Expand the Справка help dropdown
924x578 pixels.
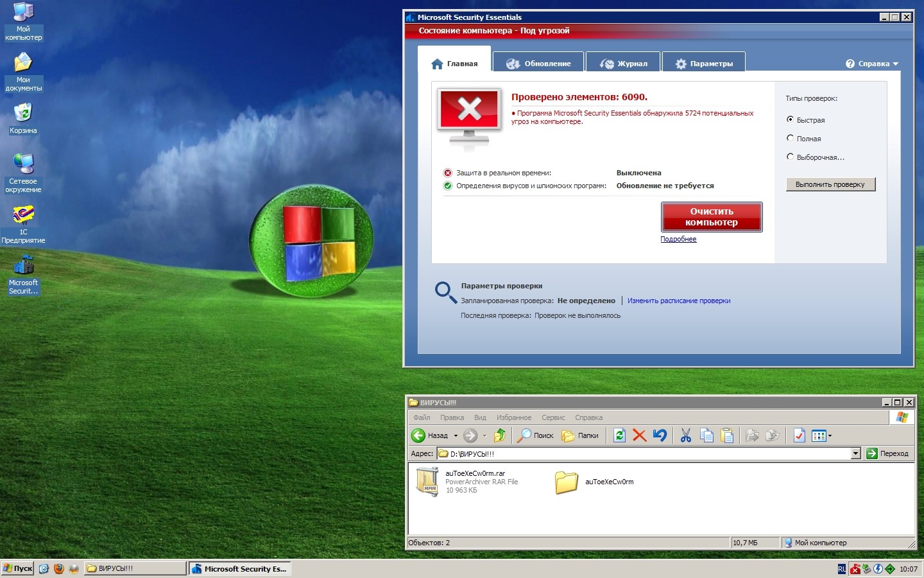pos(872,64)
